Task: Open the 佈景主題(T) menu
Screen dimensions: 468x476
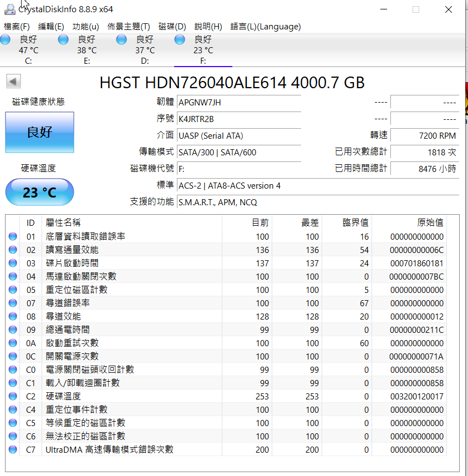Action: (129, 27)
